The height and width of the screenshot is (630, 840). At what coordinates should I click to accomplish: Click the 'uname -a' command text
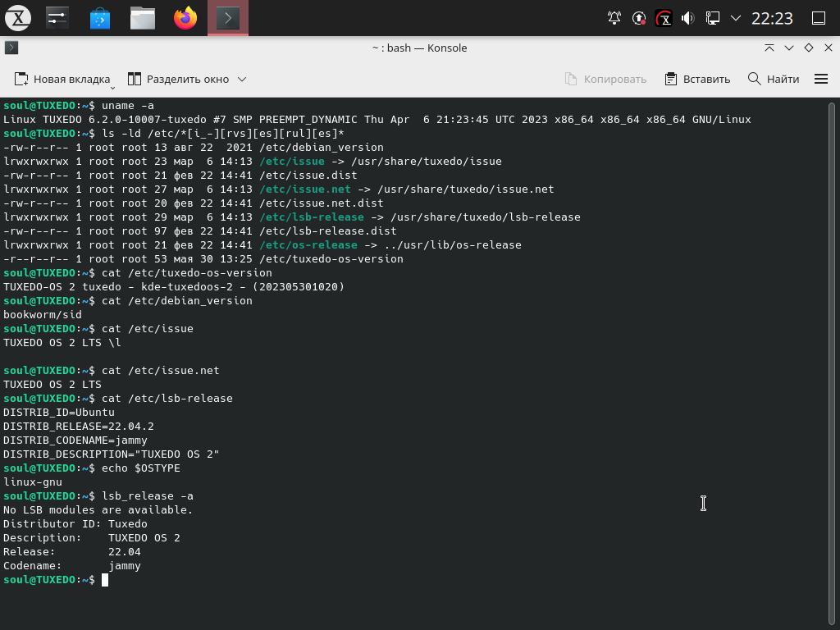point(128,106)
